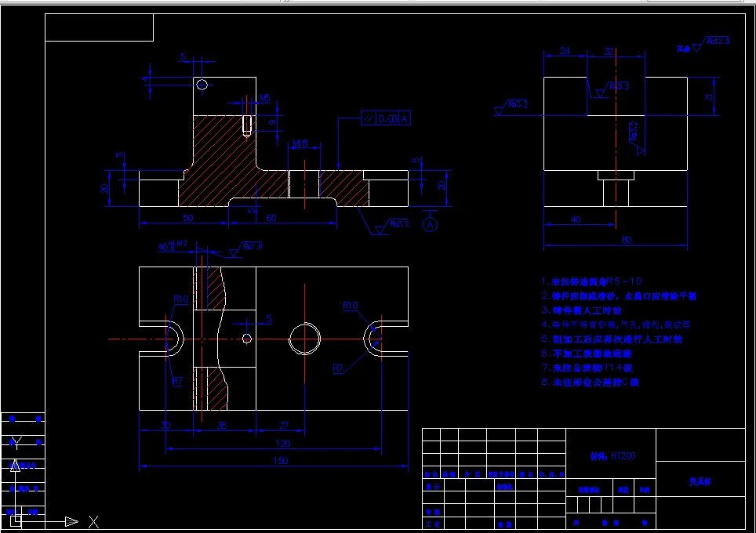Image resolution: width=756 pixels, height=533 pixels.
Task: Select note 8 ending in C级
Action: pyautogui.click(x=591, y=383)
